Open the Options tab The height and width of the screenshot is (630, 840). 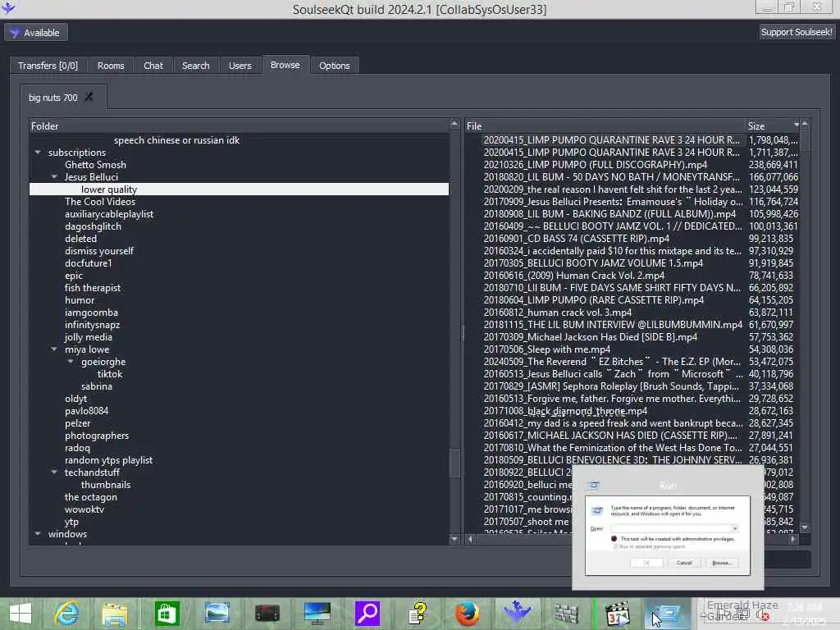point(335,66)
